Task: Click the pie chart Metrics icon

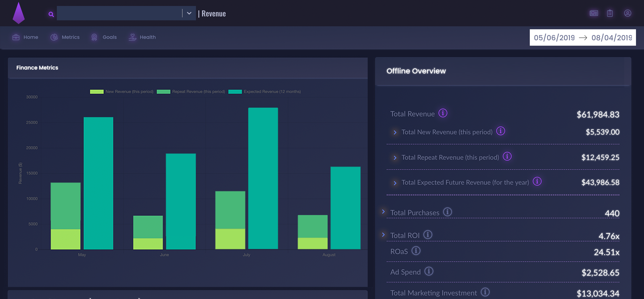Action: point(54,37)
